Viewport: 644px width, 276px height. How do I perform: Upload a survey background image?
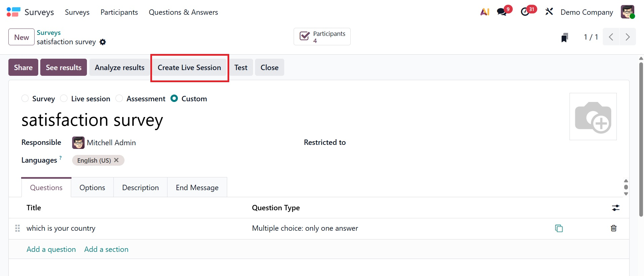click(593, 117)
